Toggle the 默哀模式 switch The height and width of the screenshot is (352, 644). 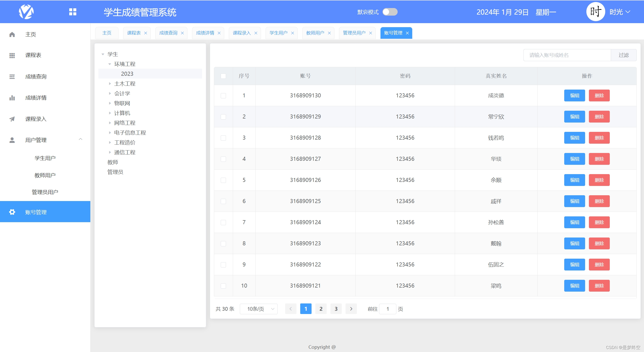coord(390,12)
